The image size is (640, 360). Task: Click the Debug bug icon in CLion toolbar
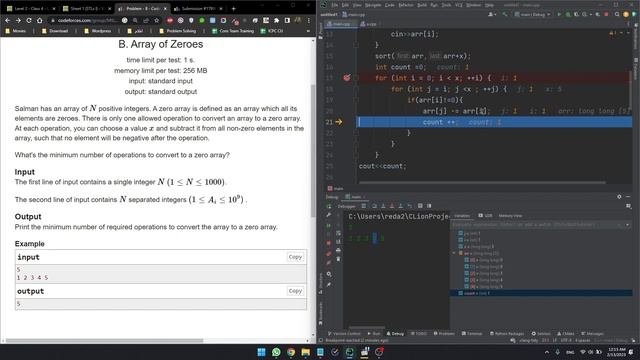(x=568, y=14)
